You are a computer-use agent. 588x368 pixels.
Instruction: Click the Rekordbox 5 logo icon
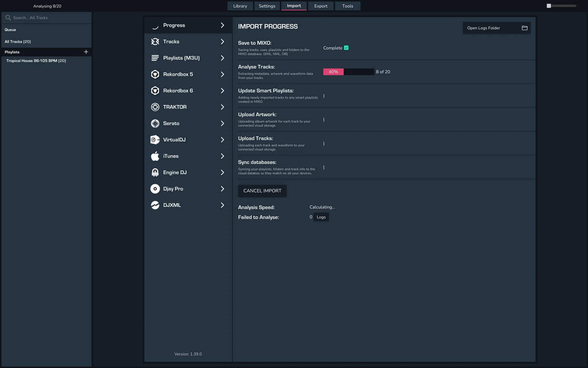pyautogui.click(x=155, y=74)
